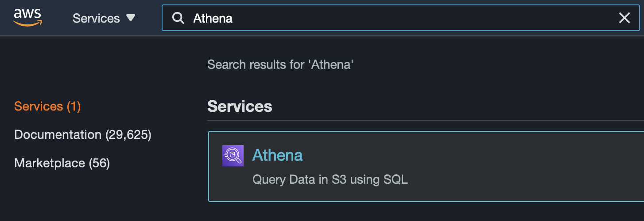Image resolution: width=644 pixels, height=221 pixels.
Task: Click 'Query Data in S3 using SQL' description
Action: 330,180
